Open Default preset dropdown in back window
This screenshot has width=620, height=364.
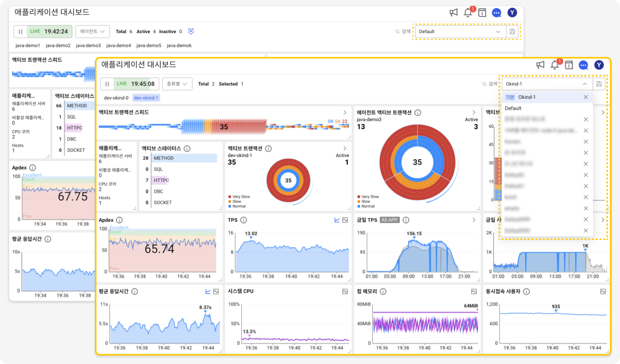point(460,32)
